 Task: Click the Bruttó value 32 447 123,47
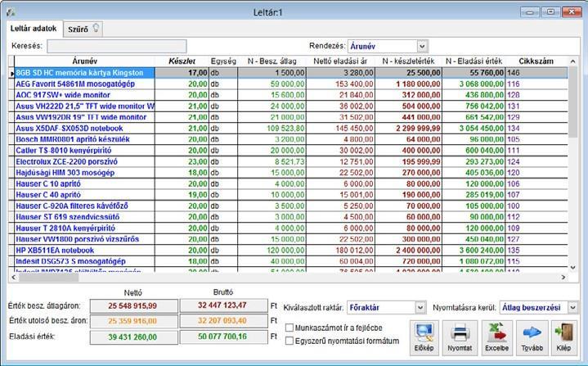coord(222,305)
